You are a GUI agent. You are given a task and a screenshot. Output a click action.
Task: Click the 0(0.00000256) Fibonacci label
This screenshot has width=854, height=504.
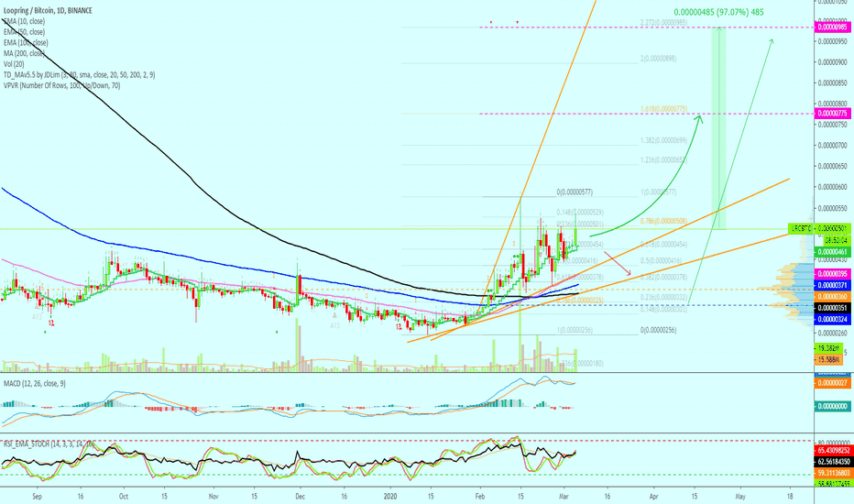pyautogui.click(x=659, y=330)
